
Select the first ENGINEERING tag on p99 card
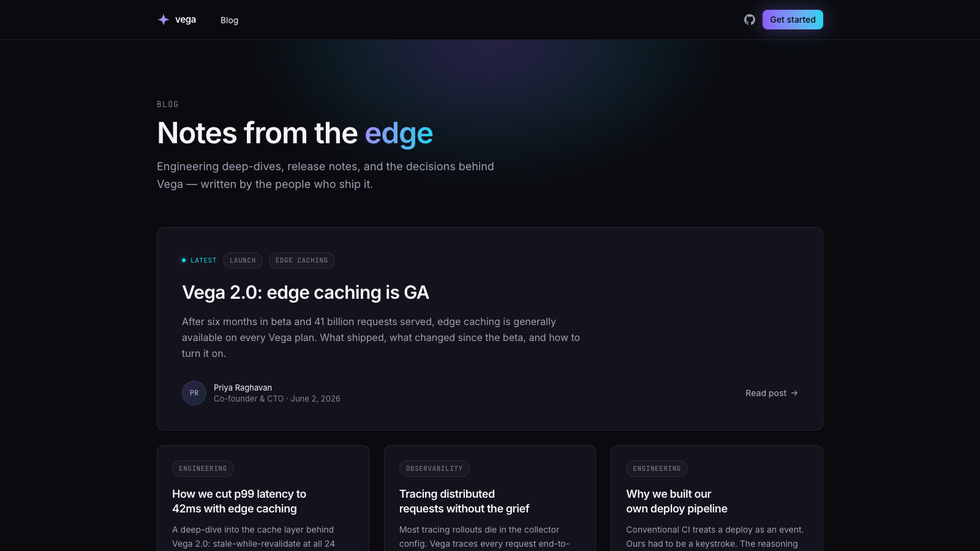(203, 468)
